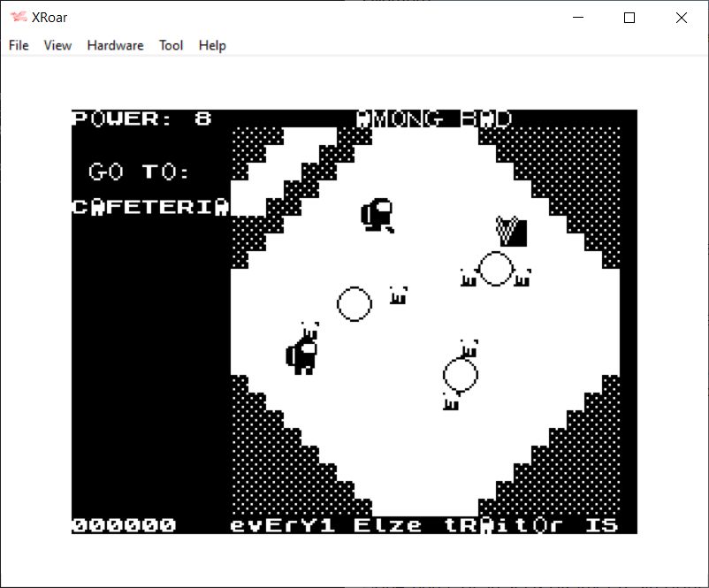The height and width of the screenshot is (588, 709).
Task: Click the striped box object in the room
Action: coord(511,232)
